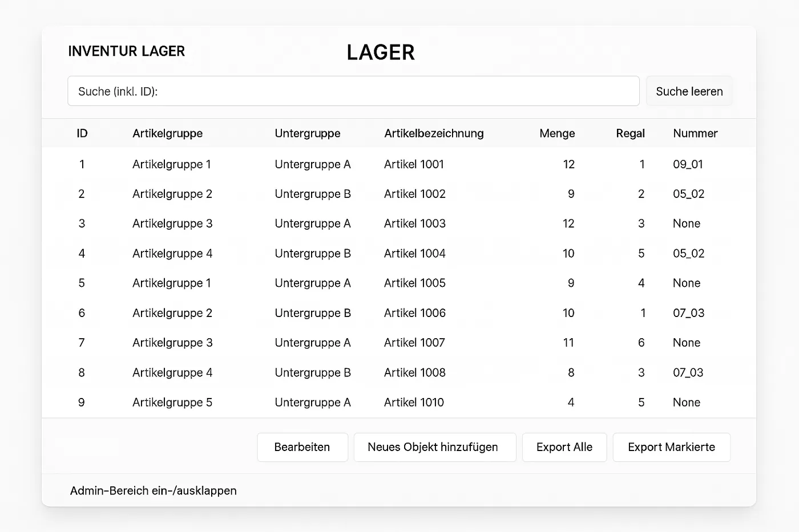
Task: Click Menge value 11 in row 7
Action: point(568,343)
